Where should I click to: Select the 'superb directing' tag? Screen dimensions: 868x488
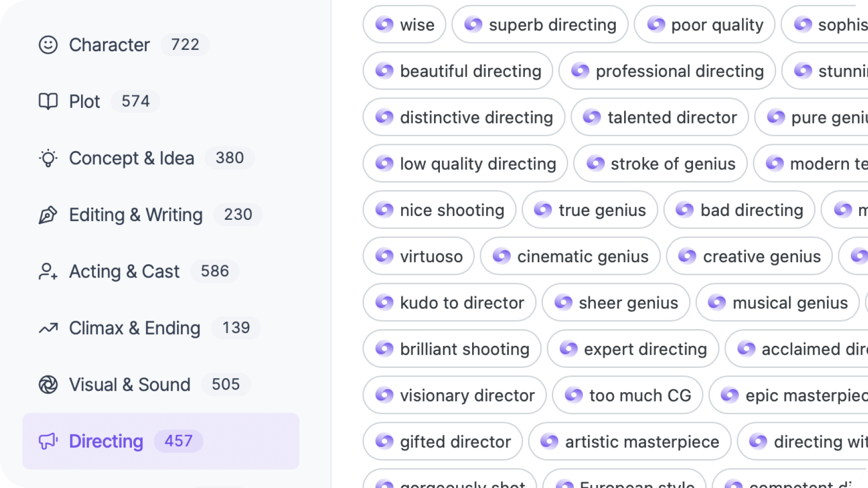point(540,24)
